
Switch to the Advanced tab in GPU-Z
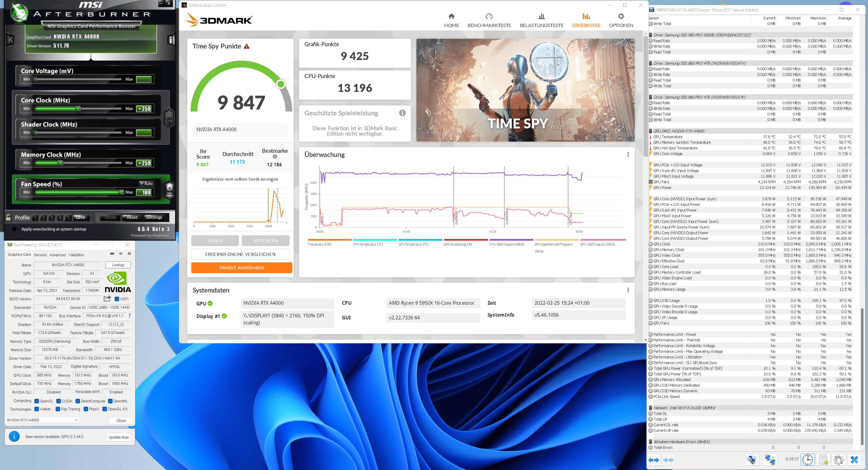(x=58, y=255)
